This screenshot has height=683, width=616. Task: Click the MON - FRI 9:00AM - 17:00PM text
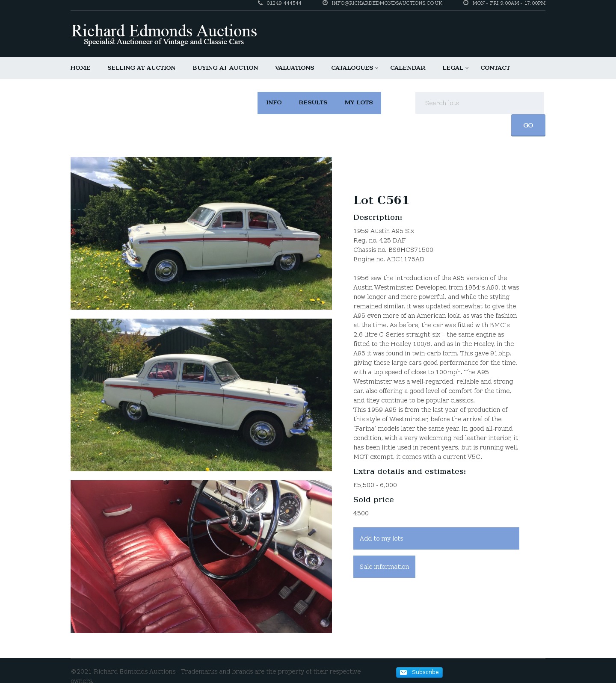509,3
